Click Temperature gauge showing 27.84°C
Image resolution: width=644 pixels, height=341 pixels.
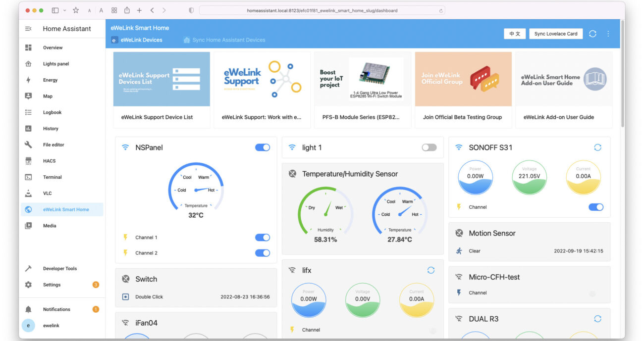click(400, 214)
